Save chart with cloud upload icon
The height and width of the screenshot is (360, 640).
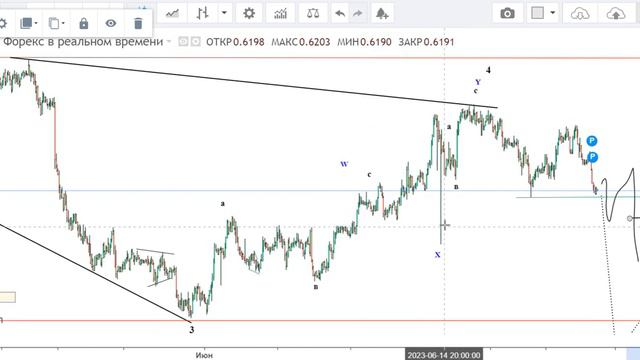coord(616,14)
